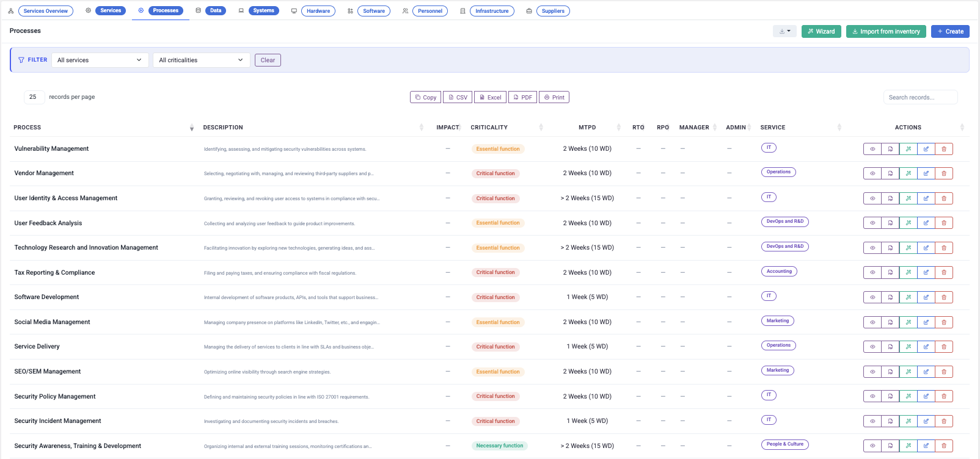Screen dimensions: 980x459
Task: Edit the Security Policy Management process
Action: pos(926,397)
